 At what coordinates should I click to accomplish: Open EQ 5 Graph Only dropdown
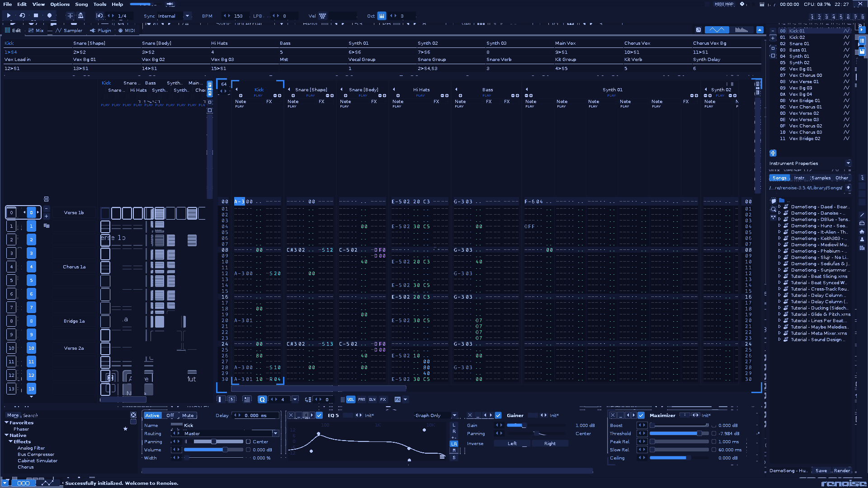[454, 415]
